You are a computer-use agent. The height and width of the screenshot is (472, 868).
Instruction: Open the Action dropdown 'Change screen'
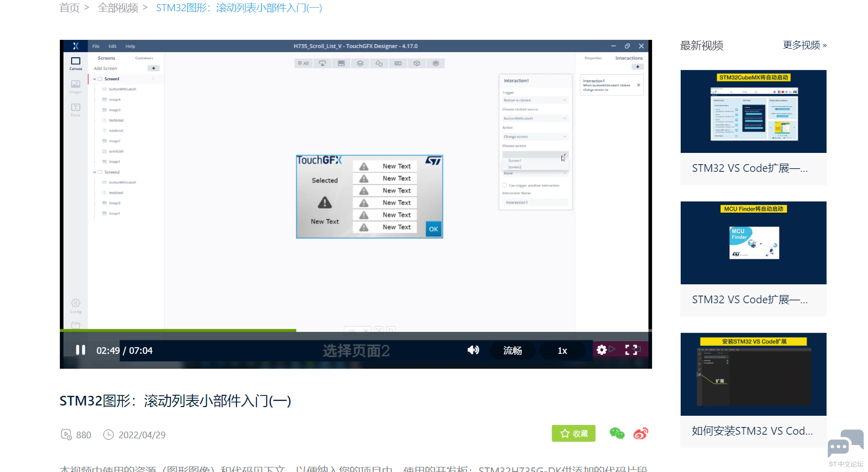535,137
